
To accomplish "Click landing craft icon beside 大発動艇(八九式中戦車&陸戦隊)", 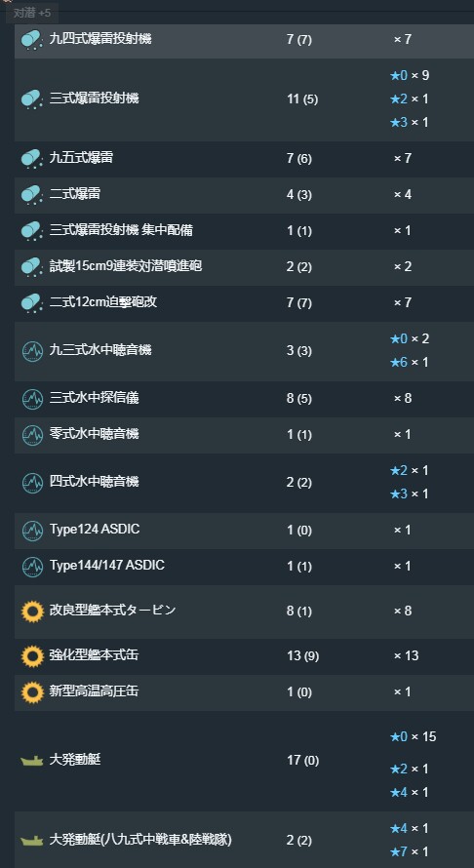I will 32,841.
